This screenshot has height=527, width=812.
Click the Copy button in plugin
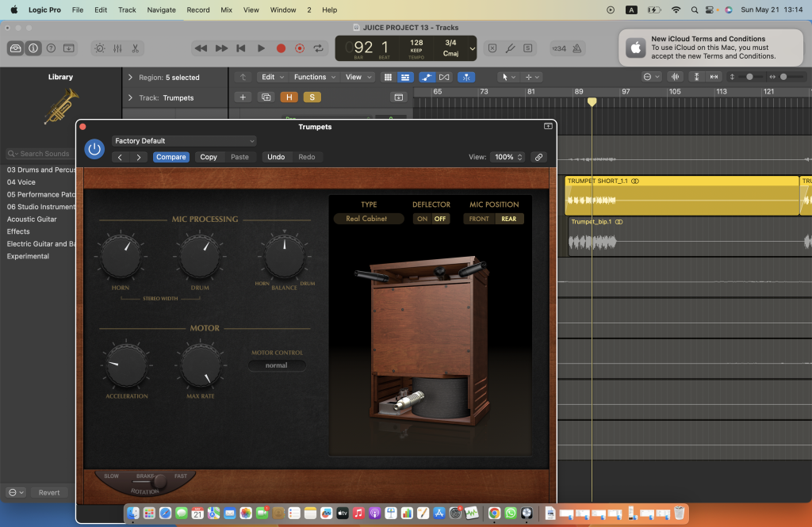click(209, 157)
